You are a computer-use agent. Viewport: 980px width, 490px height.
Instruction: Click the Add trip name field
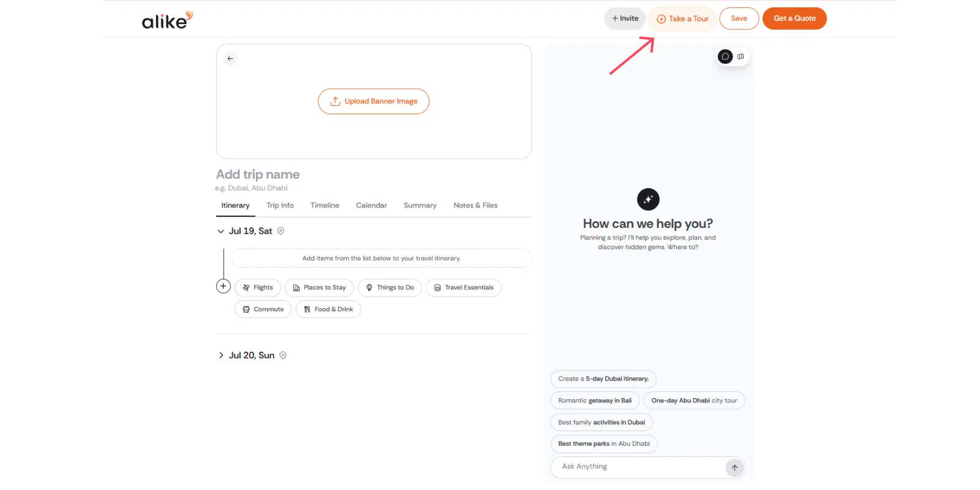258,175
